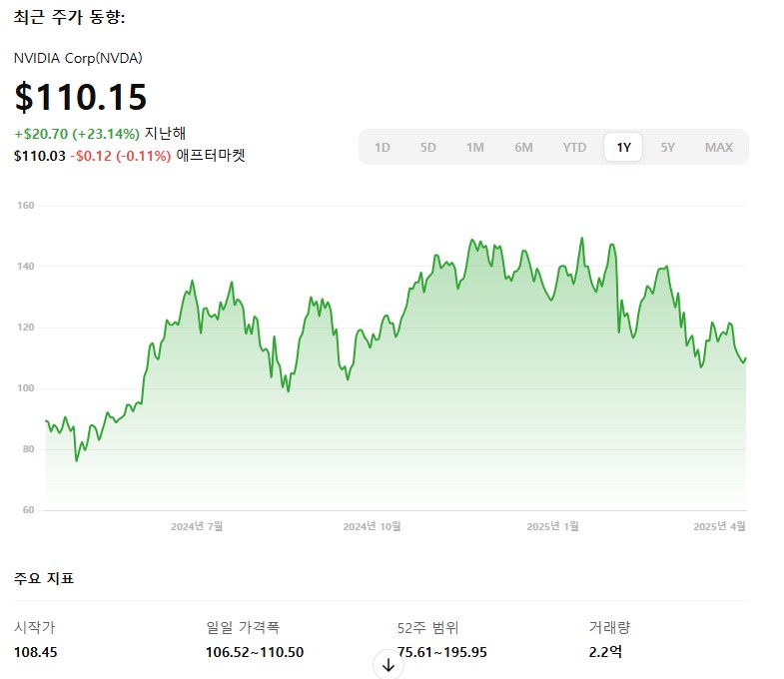Click the 거래량 value 2.2억
Screen dimensions: 784x679
[605, 652]
